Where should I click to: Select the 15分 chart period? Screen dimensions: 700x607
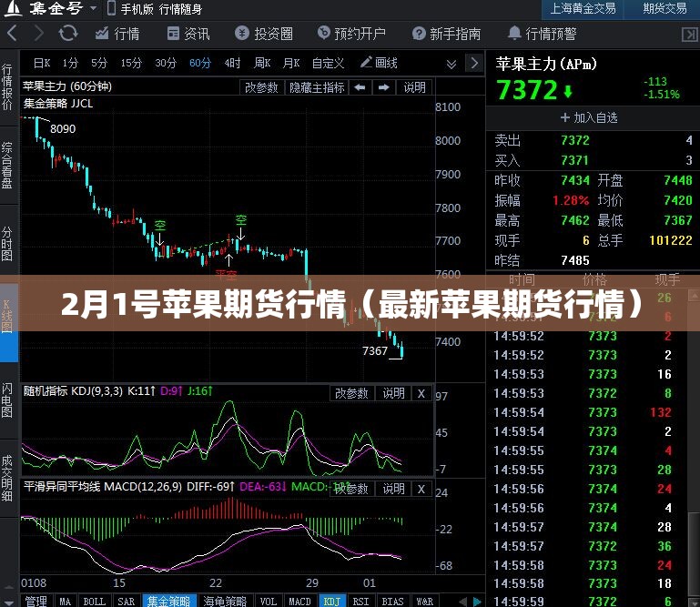click(x=131, y=63)
